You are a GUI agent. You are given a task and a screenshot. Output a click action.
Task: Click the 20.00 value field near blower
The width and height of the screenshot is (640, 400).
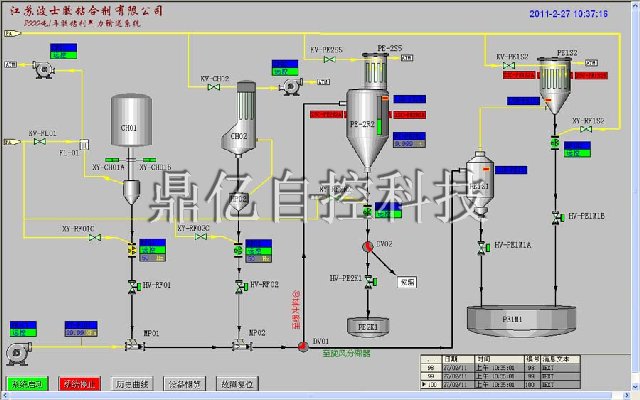coord(78,331)
